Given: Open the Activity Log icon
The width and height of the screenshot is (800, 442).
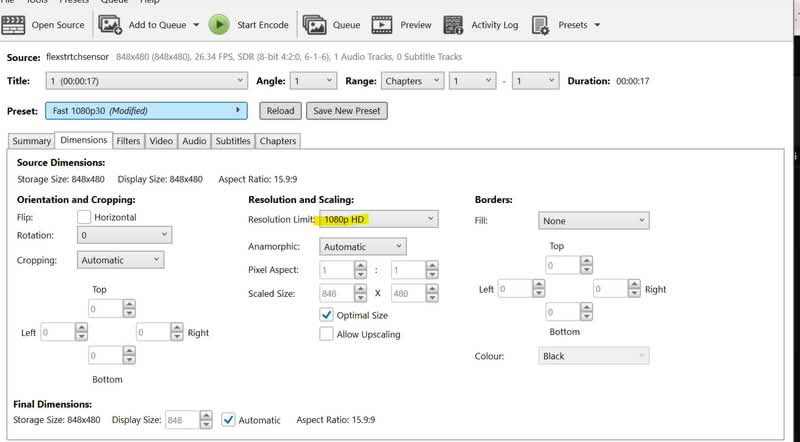Looking at the screenshot, I should click(453, 24).
